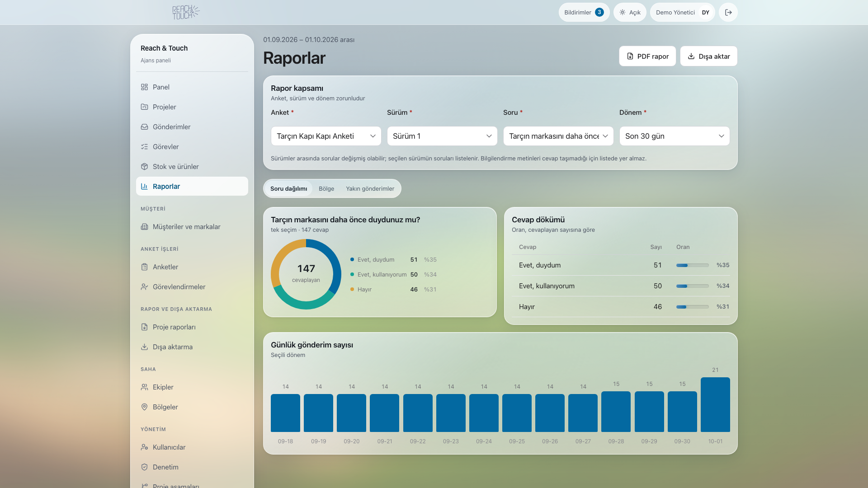Select the Stok ve ürünler box icon

[144, 166]
